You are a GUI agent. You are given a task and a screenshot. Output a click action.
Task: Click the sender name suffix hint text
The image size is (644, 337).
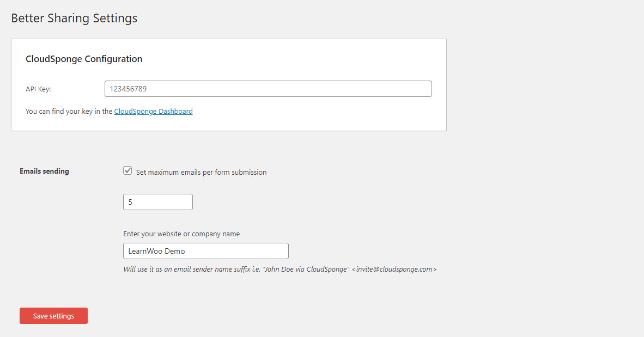pyautogui.click(x=281, y=268)
